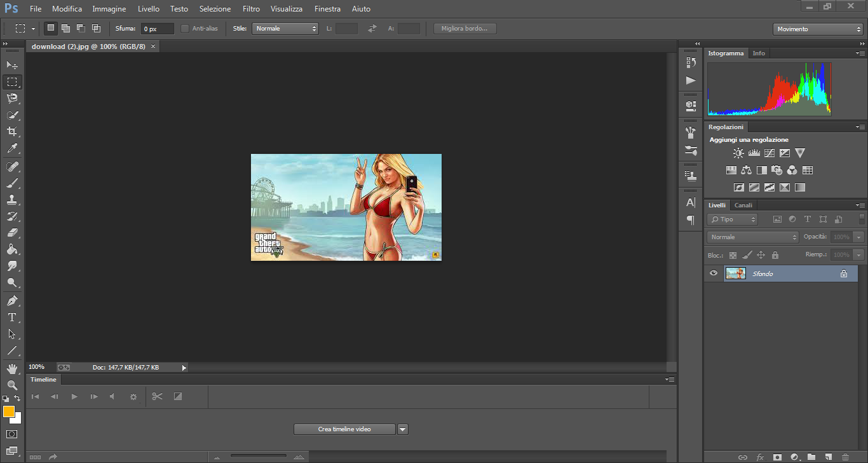Toggle Quick Mask mode

(x=12, y=434)
